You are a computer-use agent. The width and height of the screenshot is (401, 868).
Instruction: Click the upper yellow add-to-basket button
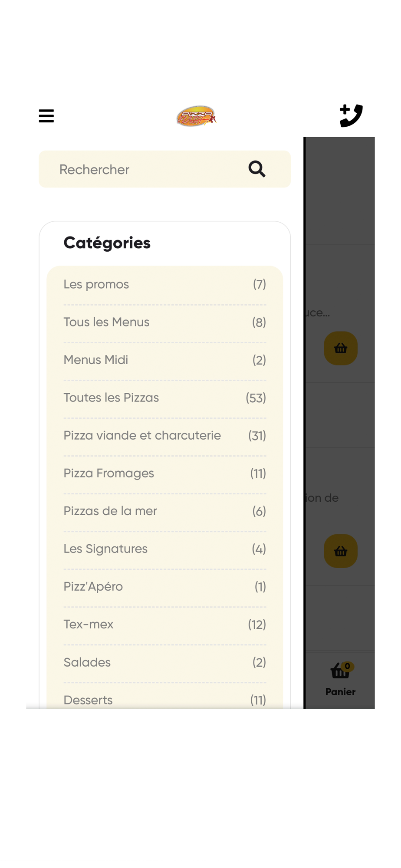click(341, 348)
